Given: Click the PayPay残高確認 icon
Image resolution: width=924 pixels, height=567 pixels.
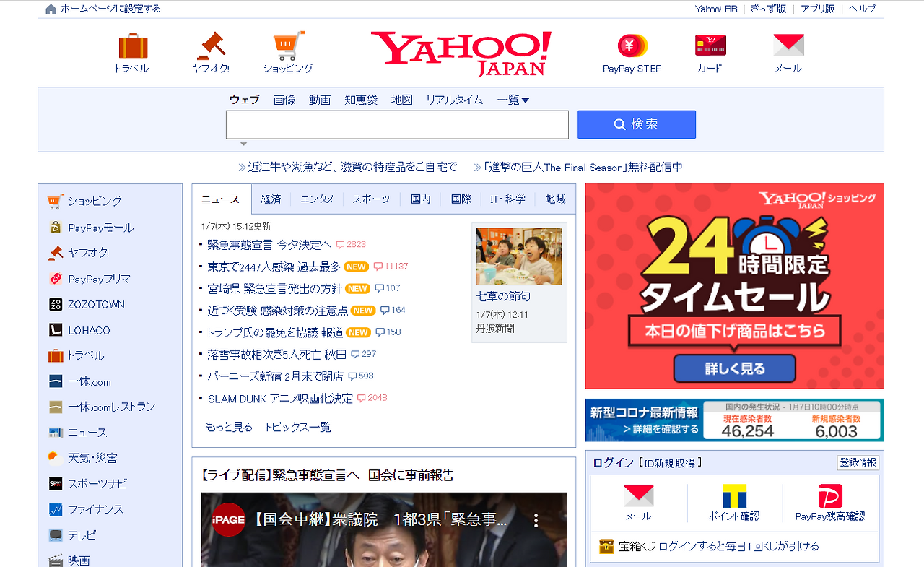Looking at the screenshot, I should 830,496.
